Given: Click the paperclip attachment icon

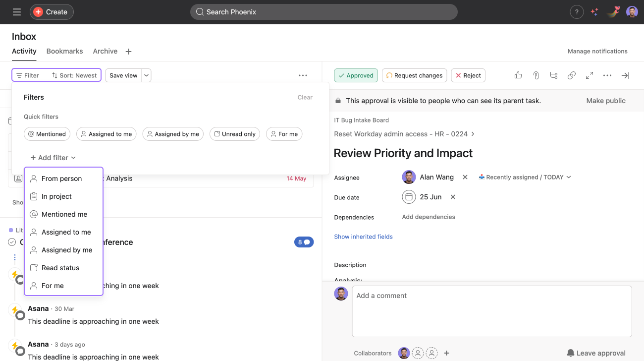Looking at the screenshot, I should pos(536,75).
